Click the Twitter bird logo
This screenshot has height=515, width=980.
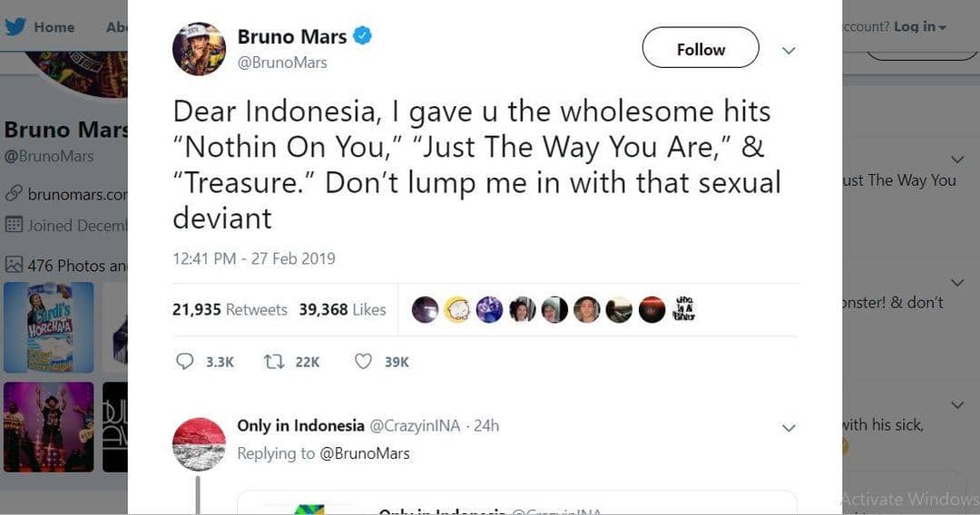pos(15,26)
